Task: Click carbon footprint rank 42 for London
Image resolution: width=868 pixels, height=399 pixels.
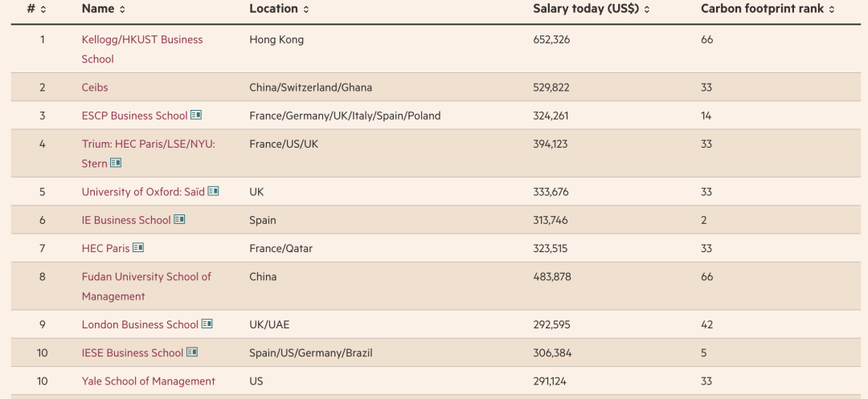Action: point(706,324)
